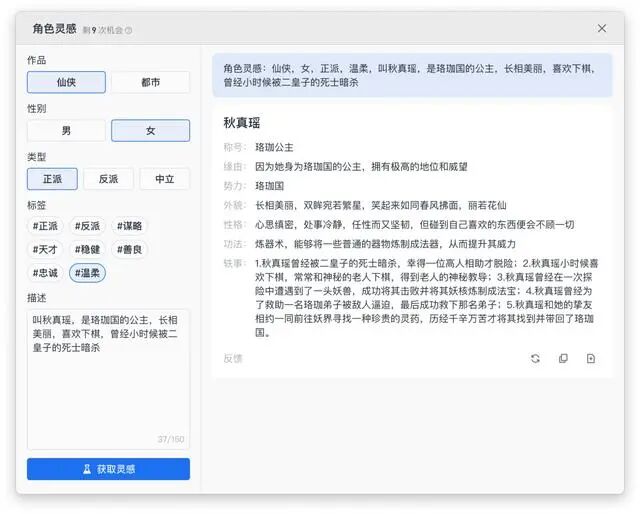Toggle the #正派 tag
Viewport: 640px width, 514px height.
pos(45,226)
